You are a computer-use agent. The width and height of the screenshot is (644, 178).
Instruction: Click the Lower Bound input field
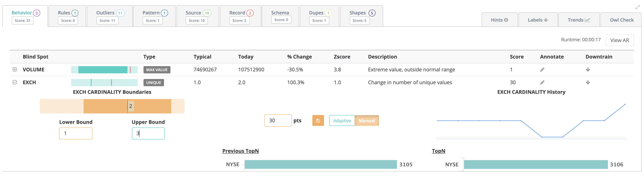(76, 133)
